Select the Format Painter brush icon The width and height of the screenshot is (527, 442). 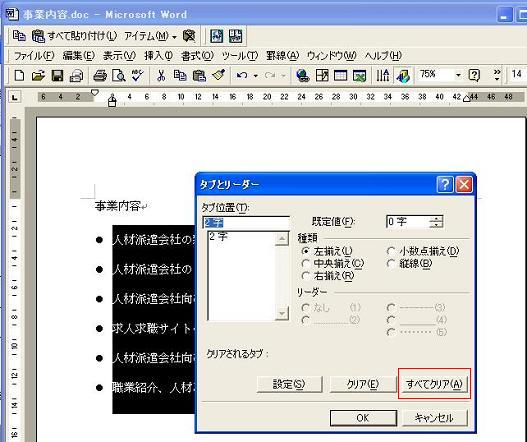point(218,75)
